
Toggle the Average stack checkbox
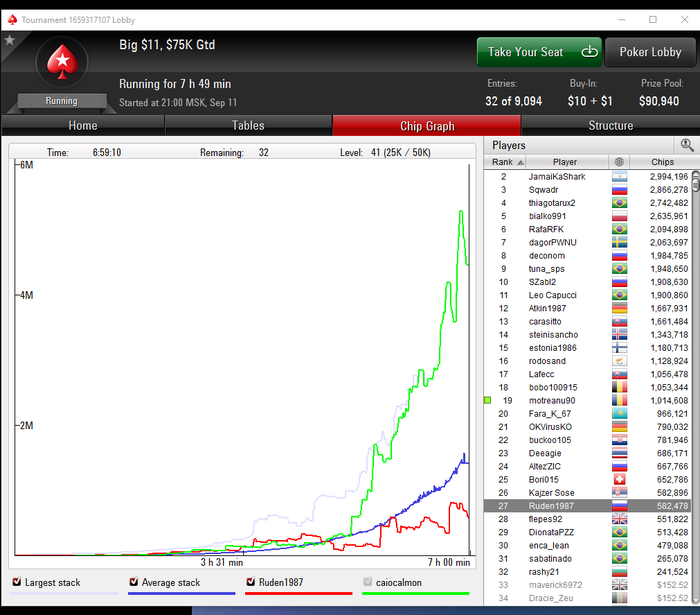click(133, 582)
